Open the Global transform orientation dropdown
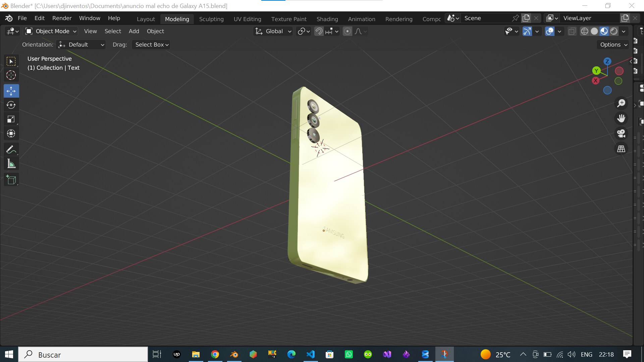 click(273, 31)
